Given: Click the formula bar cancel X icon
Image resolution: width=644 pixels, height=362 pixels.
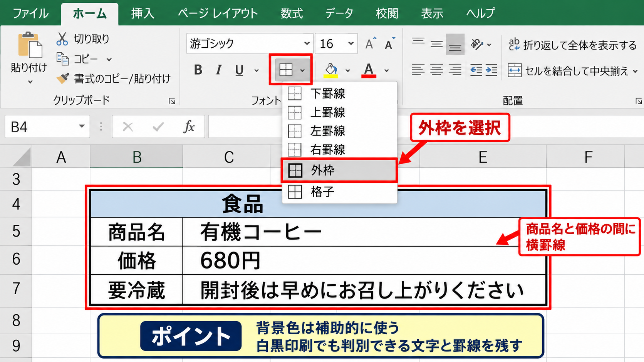Looking at the screenshot, I should [128, 127].
